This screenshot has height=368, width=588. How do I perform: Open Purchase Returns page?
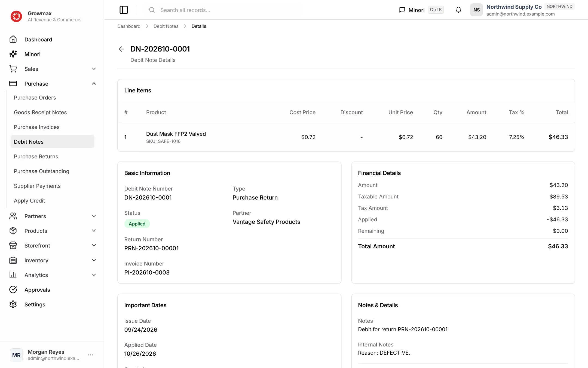(52, 156)
